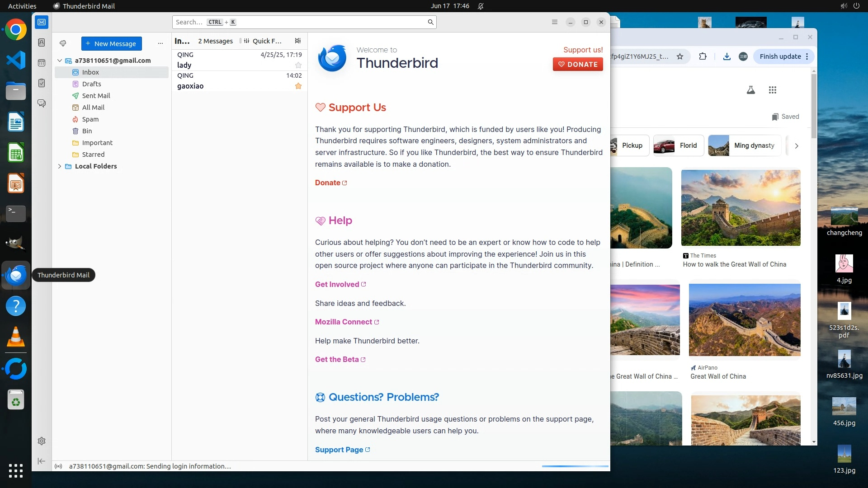Screen dimensions: 868x488
Task: Open the Drafts folder
Action: point(91,84)
